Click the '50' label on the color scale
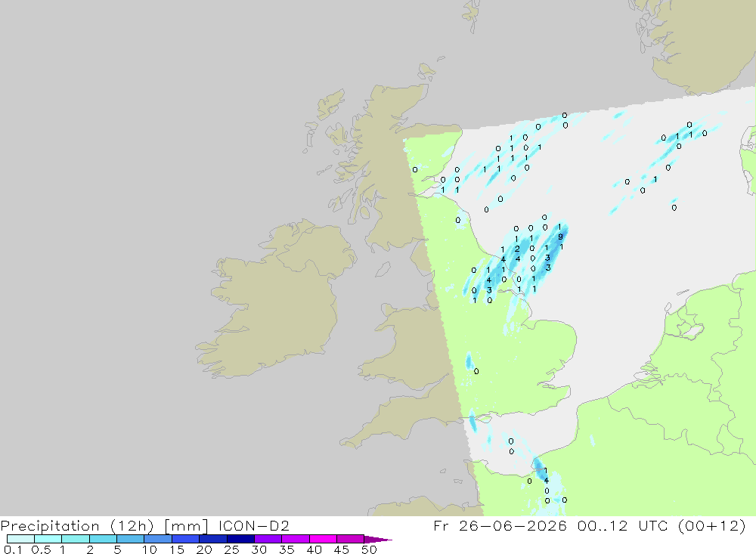This screenshot has height=554, width=756. point(369,549)
